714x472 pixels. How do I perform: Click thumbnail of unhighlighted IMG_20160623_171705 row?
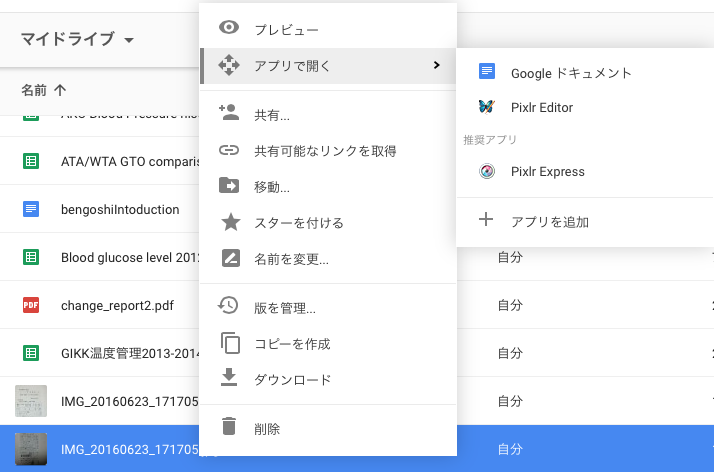(31, 401)
